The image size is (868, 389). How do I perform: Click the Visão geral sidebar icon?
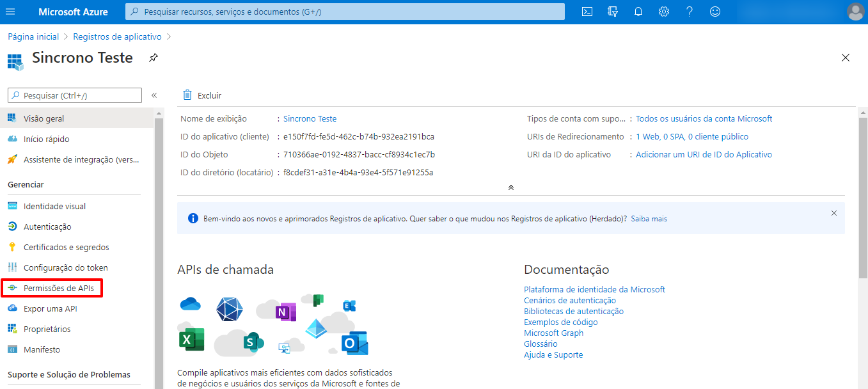(12, 118)
